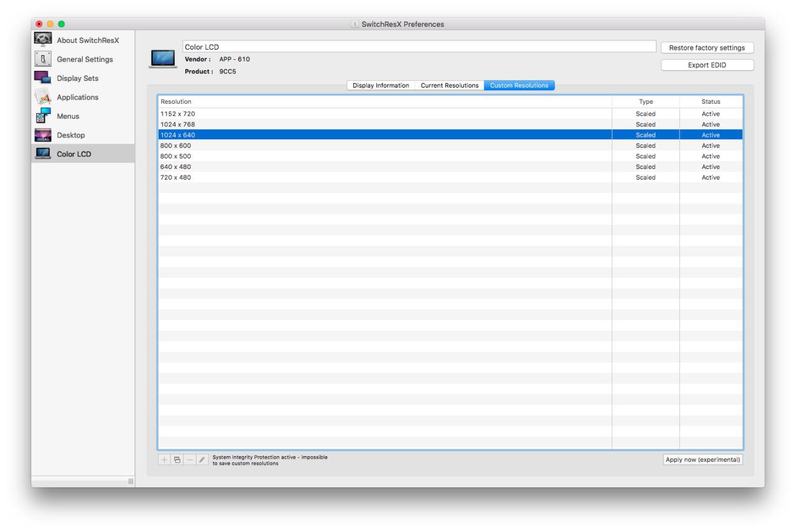Sort by the Type column header

coord(646,101)
